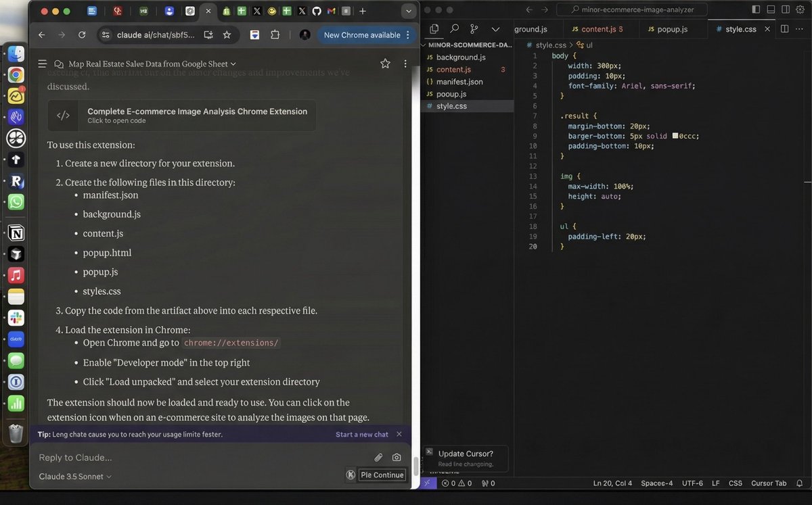Screen dimensions: 812x505
Task: Open the Claude sidebar hamburger menu
Action: [x=42, y=64]
